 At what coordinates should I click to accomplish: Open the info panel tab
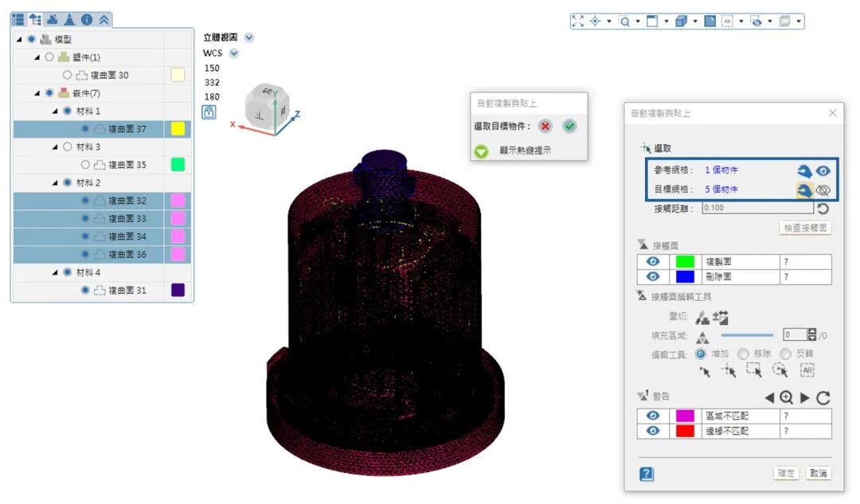click(x=87, y=20)
